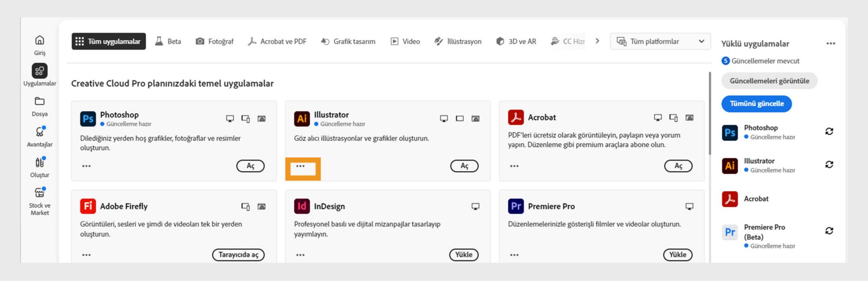Open Dosya in the sidebar
Screen dimensions: 868x281
click(40, 106)
